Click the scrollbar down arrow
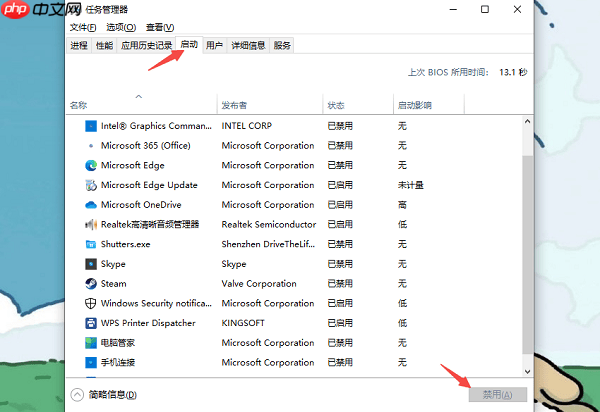 coord(527,371)
